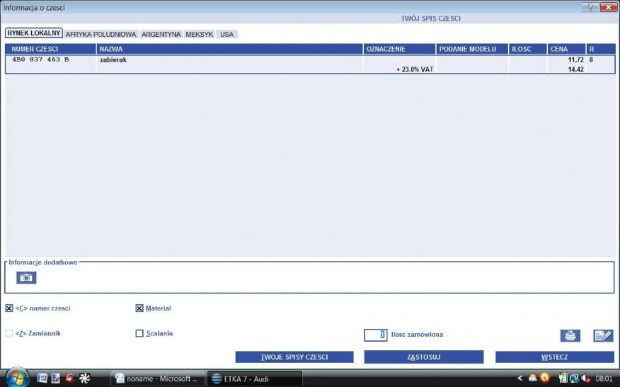Click the notepad edit icon button
620x387 pixels.
[603, 336]
